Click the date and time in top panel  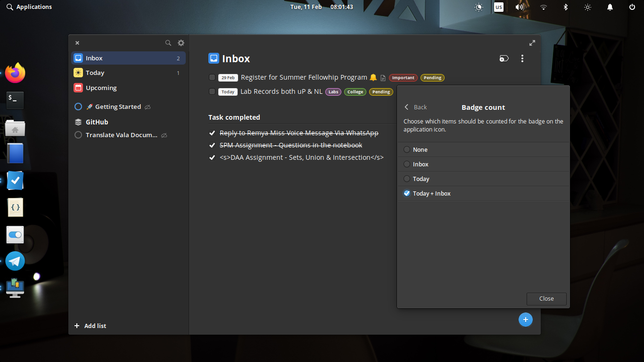[x=322, y=7]
